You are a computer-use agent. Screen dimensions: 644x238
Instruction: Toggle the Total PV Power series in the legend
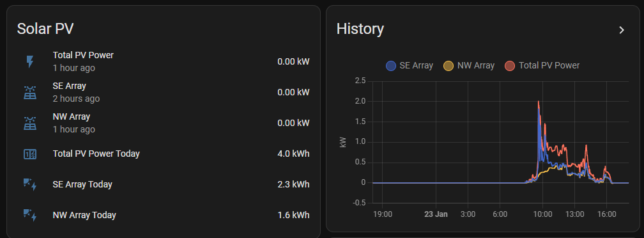[542, 65]
